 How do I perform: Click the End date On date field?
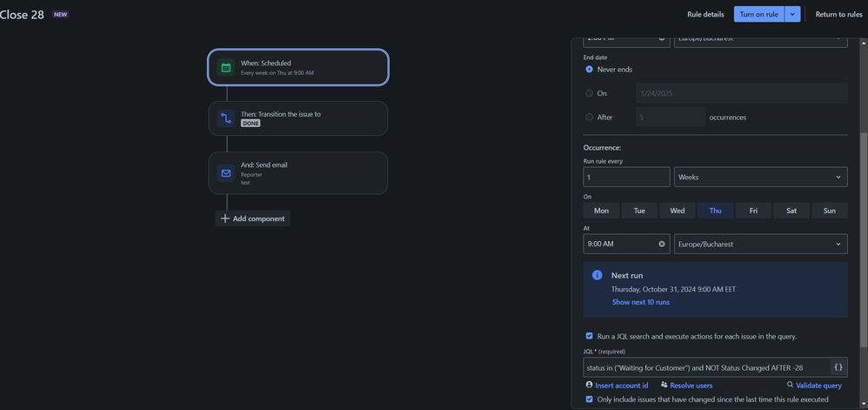click(x=741, y=93)
